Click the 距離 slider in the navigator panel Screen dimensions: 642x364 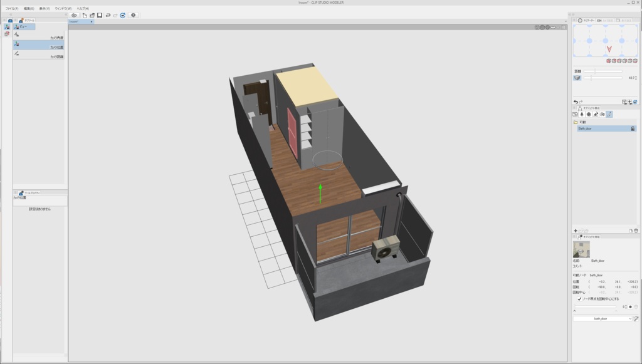point(595,71)
